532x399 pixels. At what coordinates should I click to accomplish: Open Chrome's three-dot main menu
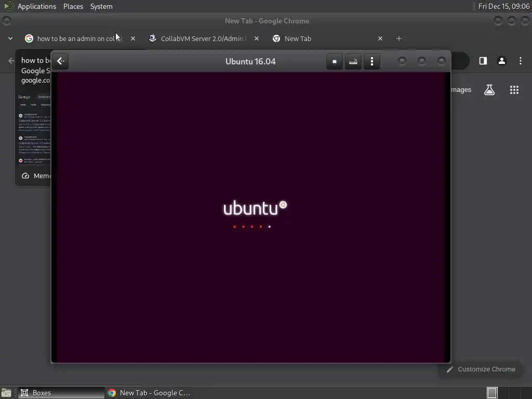pyautogui.click(x=521, y=61)
